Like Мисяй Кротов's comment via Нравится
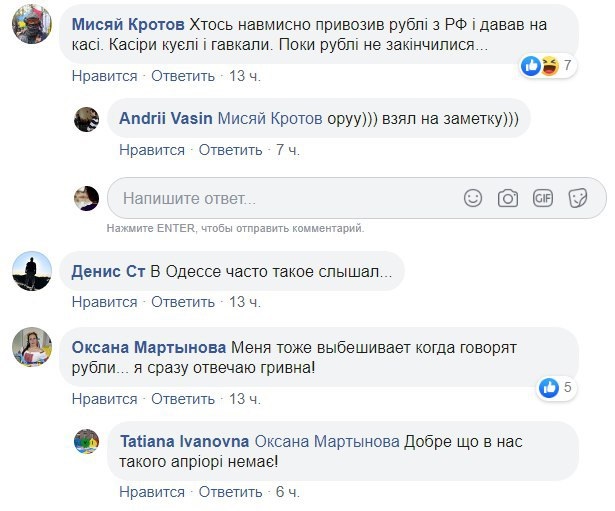This screenshot has height=511, width=615. (104, 76)
